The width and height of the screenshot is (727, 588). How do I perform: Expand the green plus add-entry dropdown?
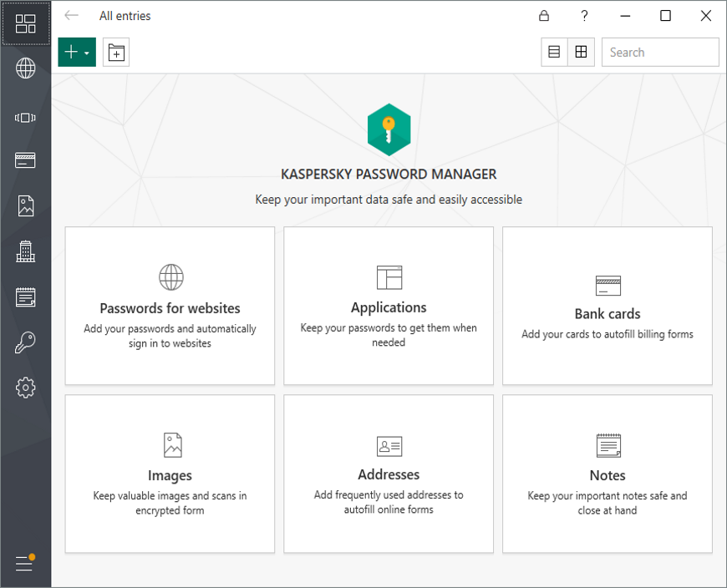click(x=77, y=53)
